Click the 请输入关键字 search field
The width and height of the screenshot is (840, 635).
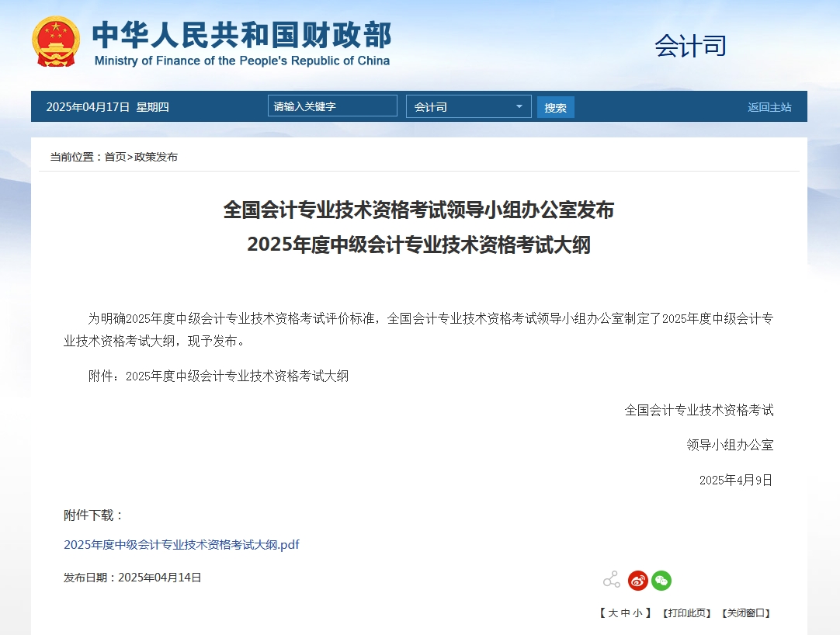(333, 106)
